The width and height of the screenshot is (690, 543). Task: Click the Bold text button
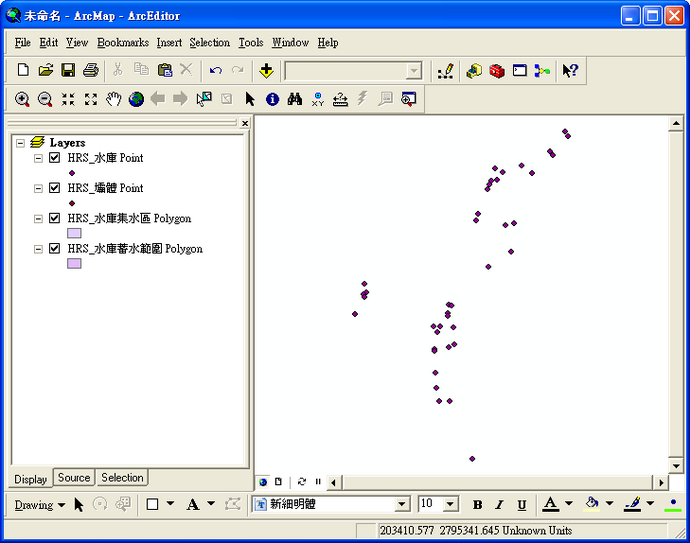pyautogui.click(x=477, y=505)
